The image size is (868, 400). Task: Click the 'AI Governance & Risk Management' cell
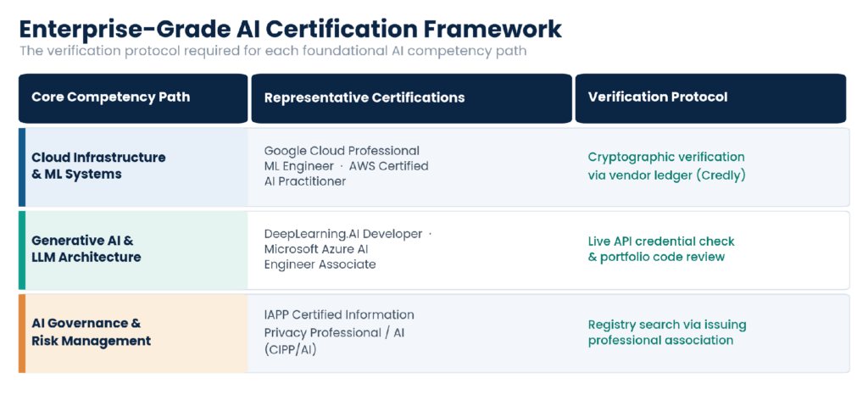click(x=133, y=333)
